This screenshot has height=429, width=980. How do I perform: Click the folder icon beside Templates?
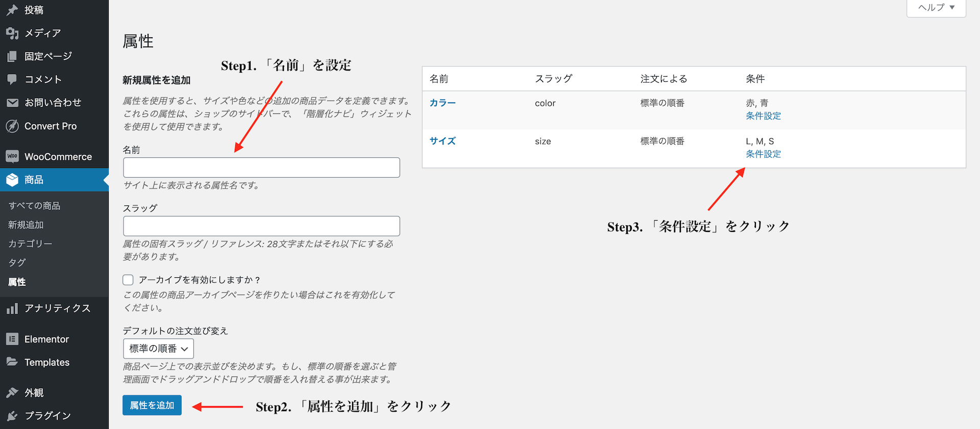pyautogui.click(x=12, y=362)
